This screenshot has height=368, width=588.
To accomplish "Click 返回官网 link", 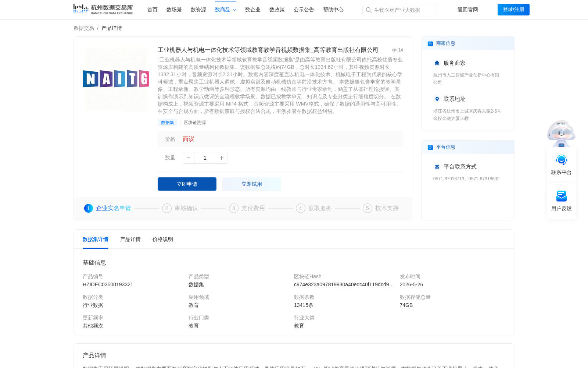I will click(468, 10).
